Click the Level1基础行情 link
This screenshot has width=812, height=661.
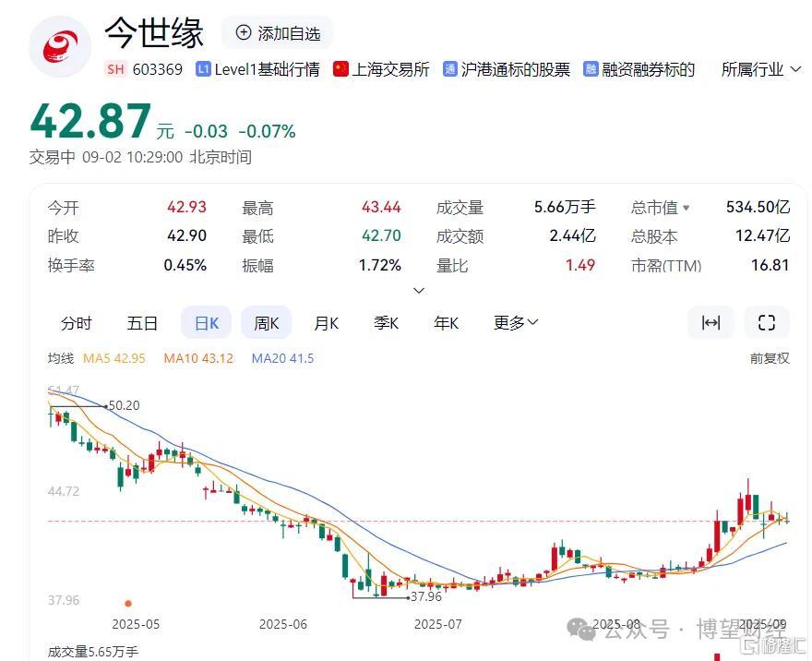click(267, 69)
